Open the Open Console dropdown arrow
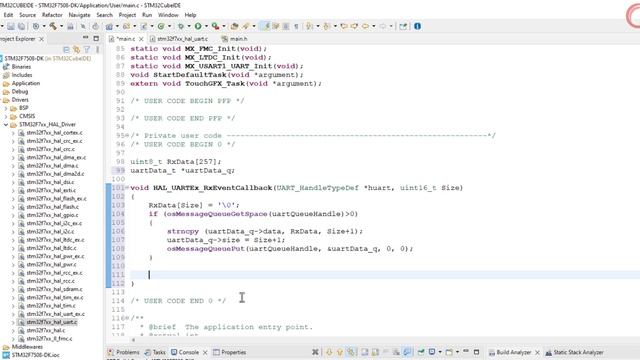640x360 pixels. click(x=458, y=352)
